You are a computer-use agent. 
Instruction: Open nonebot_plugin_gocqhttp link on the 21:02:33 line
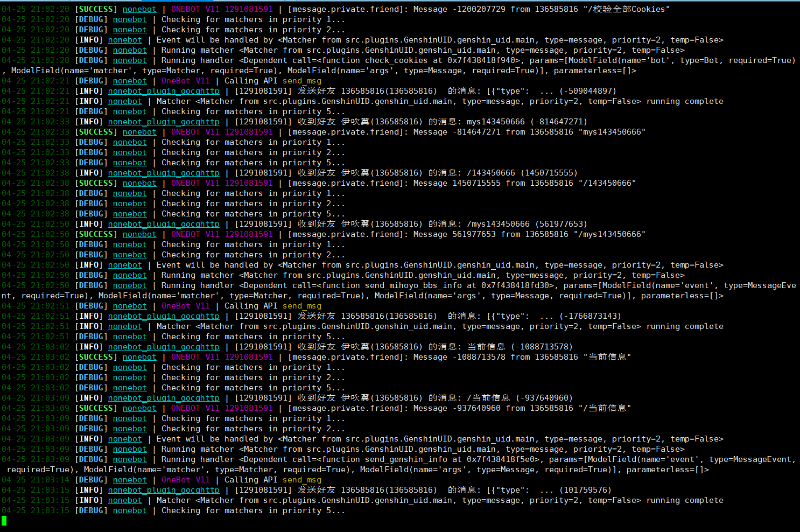(164, 122)
